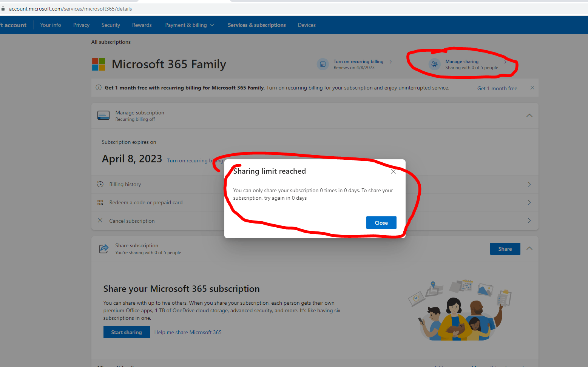Click 'Renews on 4/8/2023' text

[354, 68]
